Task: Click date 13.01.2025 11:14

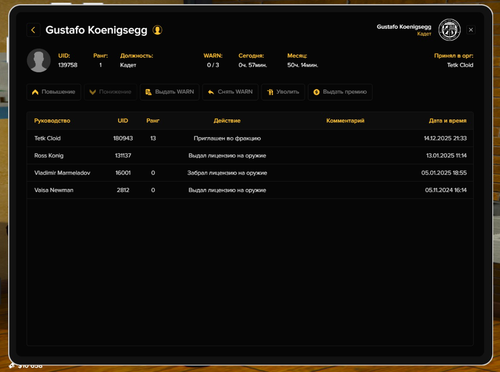Action: 446,156
